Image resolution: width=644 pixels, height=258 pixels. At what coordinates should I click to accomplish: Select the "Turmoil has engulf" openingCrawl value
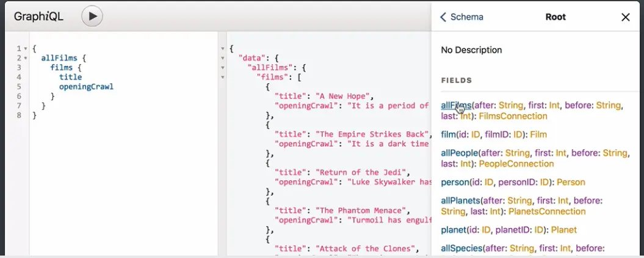(389, 220)
